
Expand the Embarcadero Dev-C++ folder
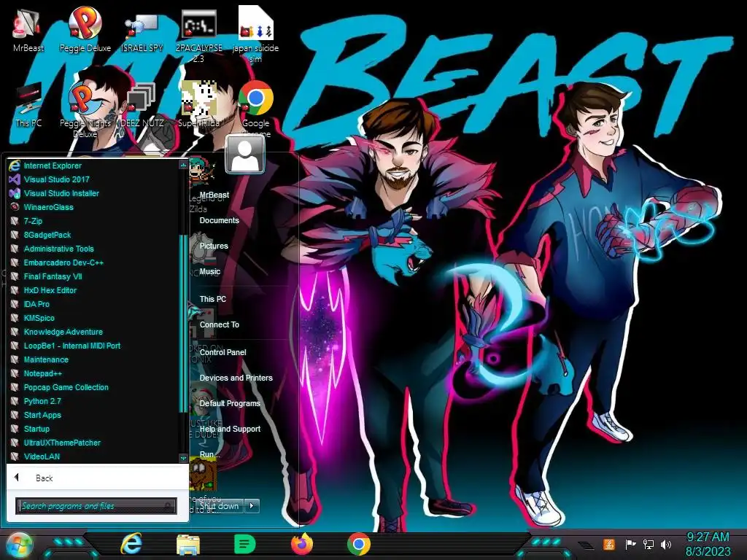[x=93, y=262]
